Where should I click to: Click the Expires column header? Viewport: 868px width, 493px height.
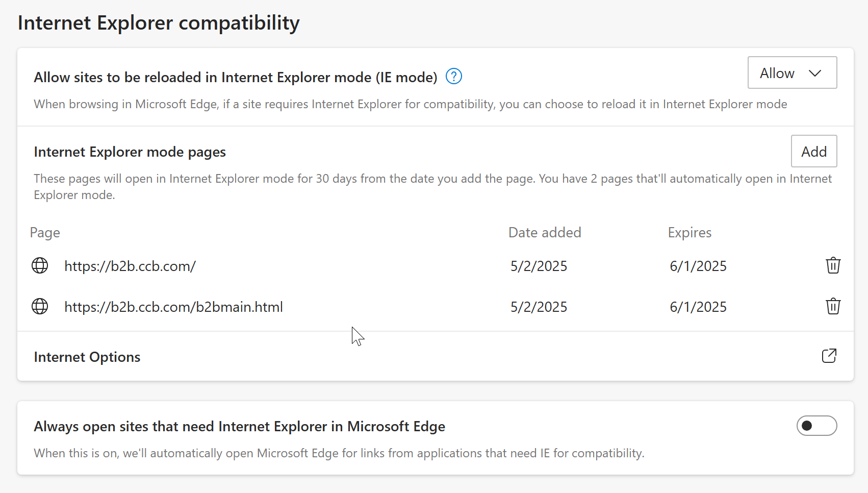pos(690,233)
